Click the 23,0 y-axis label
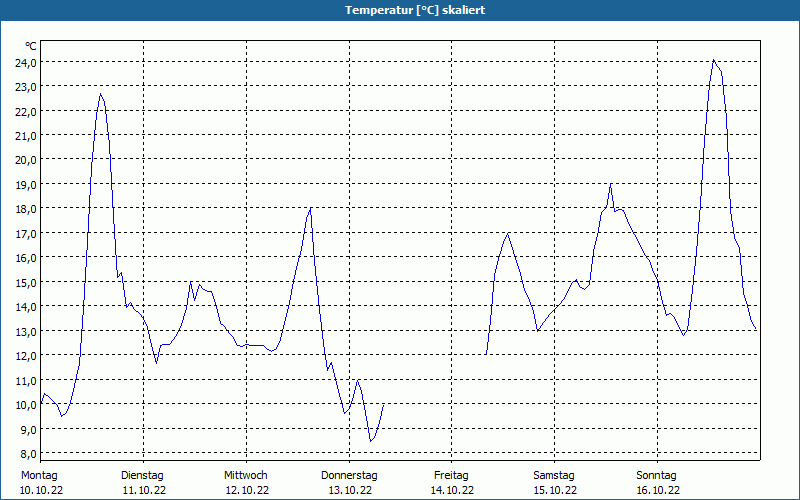This screenshot has width=800, height=500. tap(26, 87)
